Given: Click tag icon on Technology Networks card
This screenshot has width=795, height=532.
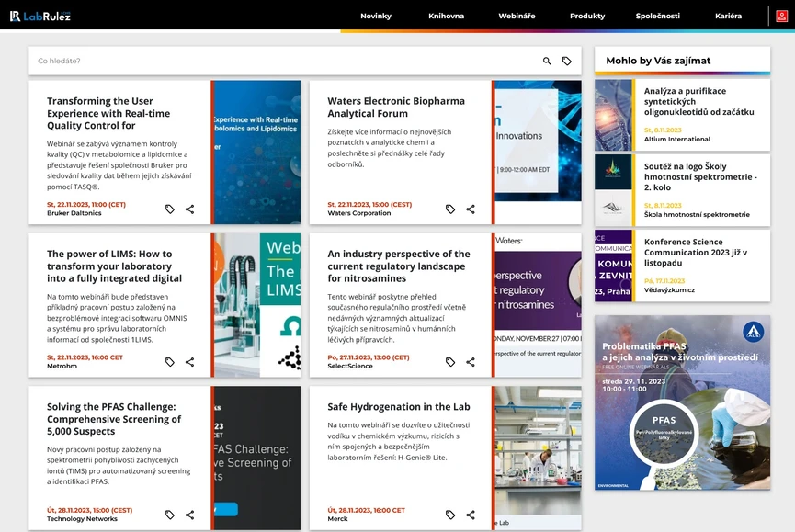Looking at the screenshot, I should 170,515.
